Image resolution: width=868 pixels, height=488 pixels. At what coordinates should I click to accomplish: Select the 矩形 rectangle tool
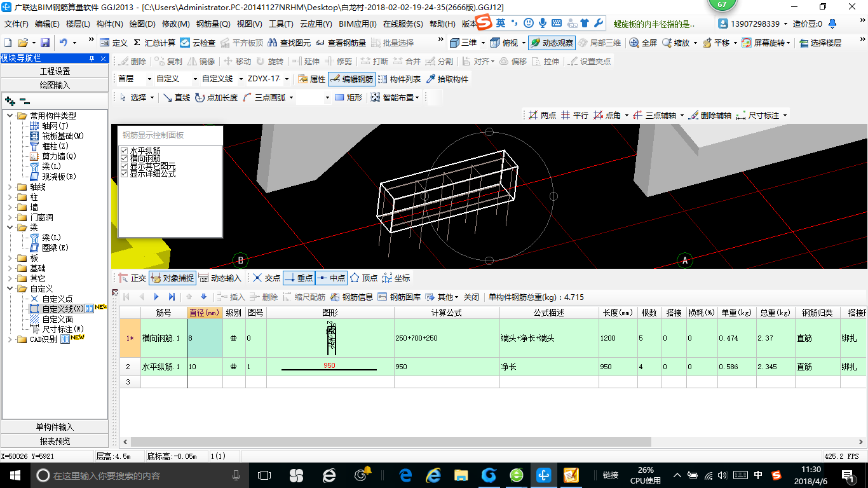pos(348,97)
